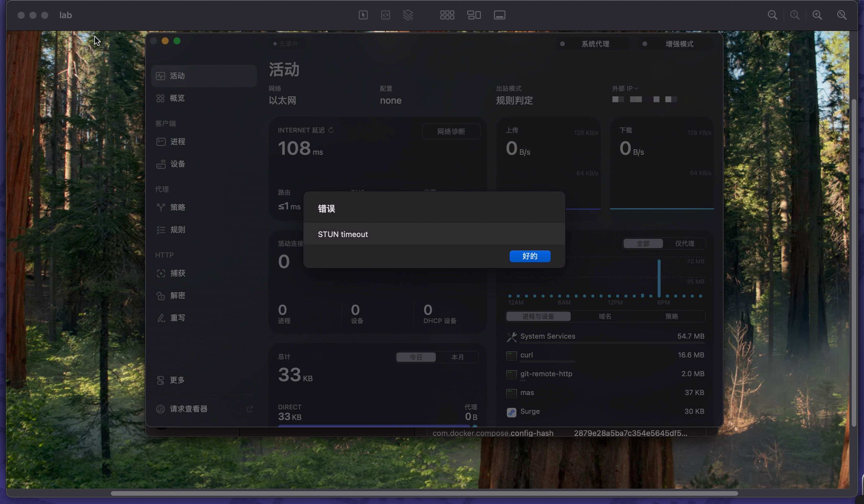The image size is (864, 504).
Task: Click the horizontal scrollbar of lab window
Action: coord(424,493)
